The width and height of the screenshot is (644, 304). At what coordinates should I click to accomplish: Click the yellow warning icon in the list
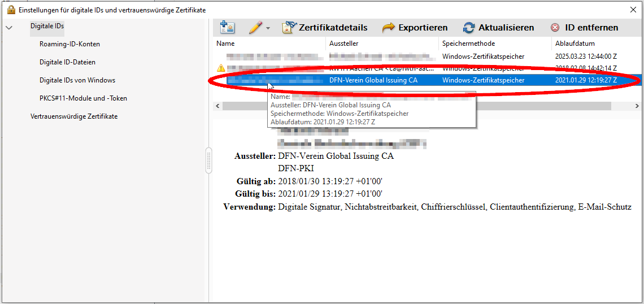(x=221, y=68)
